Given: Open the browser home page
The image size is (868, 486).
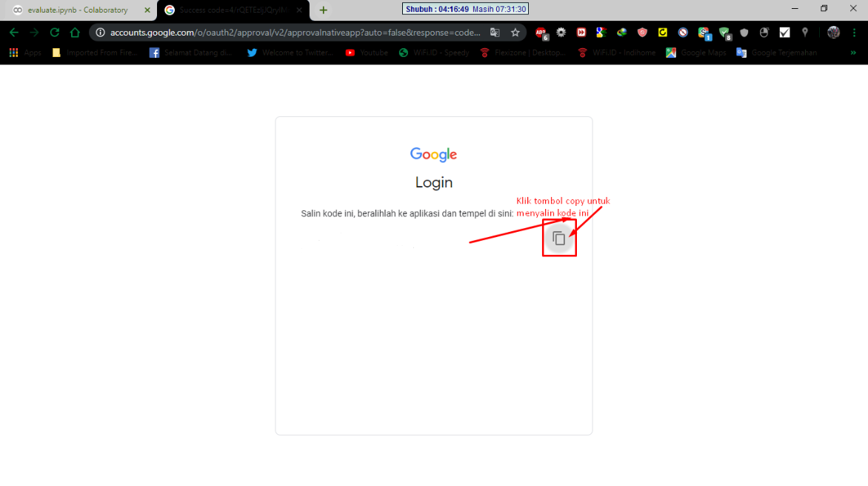Looking at the screenshot, I should click(x=75, y=33).
